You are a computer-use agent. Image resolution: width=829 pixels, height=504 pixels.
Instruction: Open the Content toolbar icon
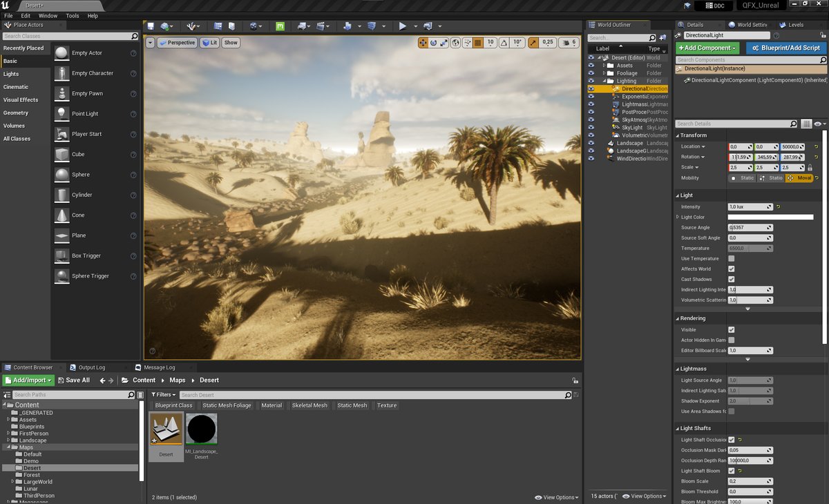point(218,26)
